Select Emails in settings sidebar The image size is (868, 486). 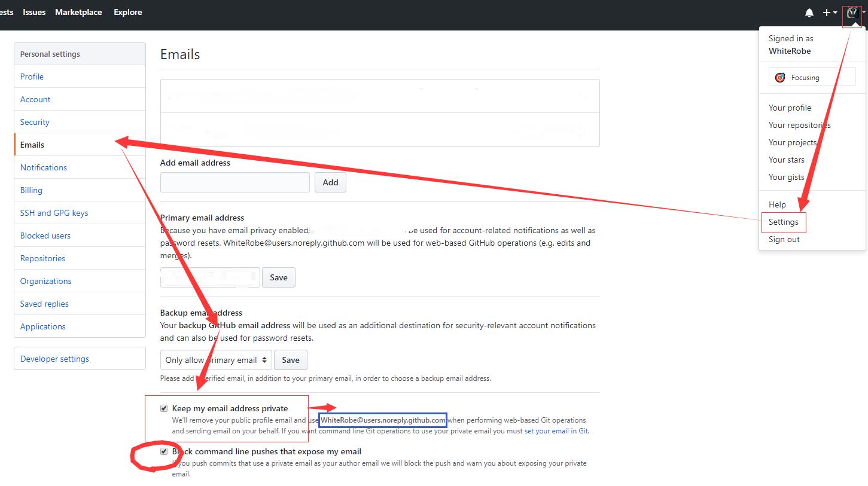pos(80,145)
